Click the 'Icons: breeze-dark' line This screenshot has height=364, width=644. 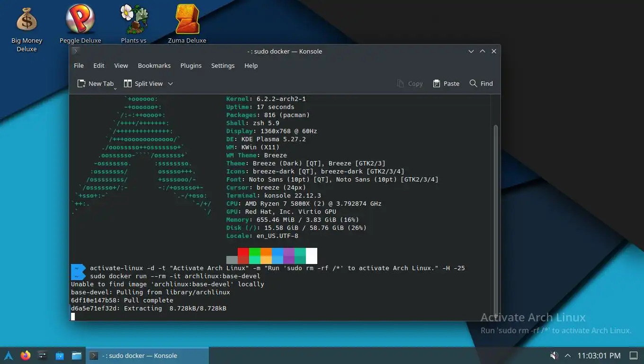click(x=315, y=172)
